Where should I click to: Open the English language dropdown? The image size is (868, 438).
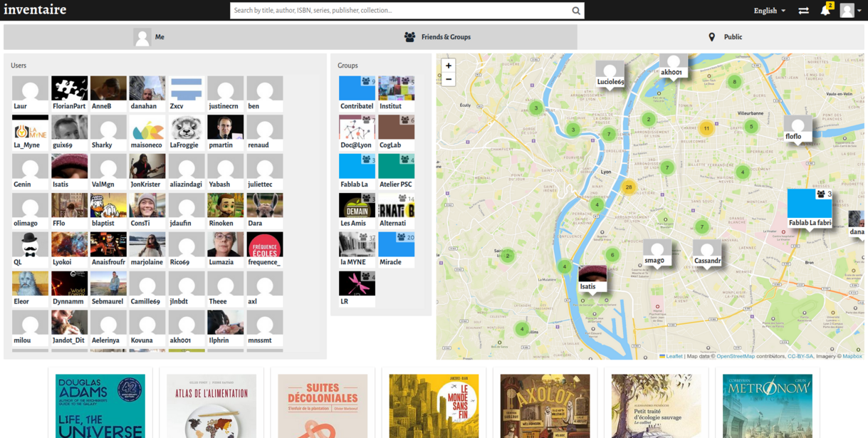click(769, 11)
